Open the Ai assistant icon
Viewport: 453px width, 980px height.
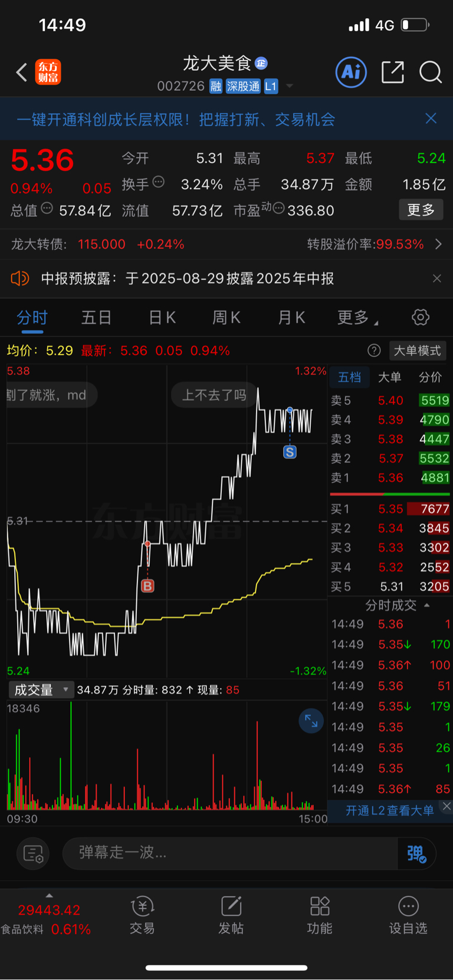coord(351,72)
